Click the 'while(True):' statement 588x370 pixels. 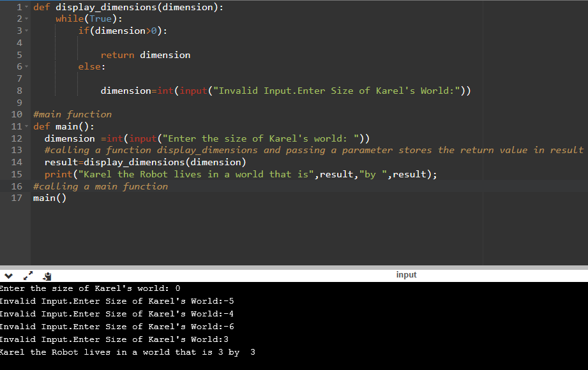point(89,18)
